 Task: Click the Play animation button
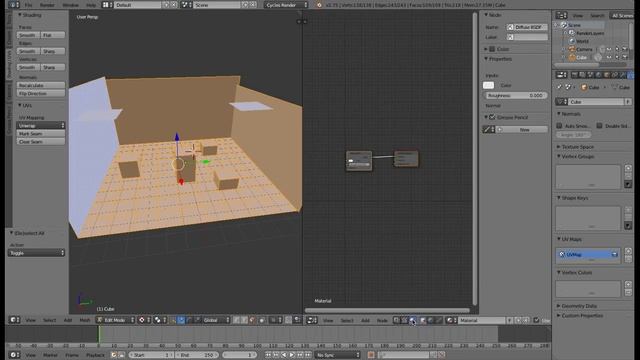coord(292,355)
